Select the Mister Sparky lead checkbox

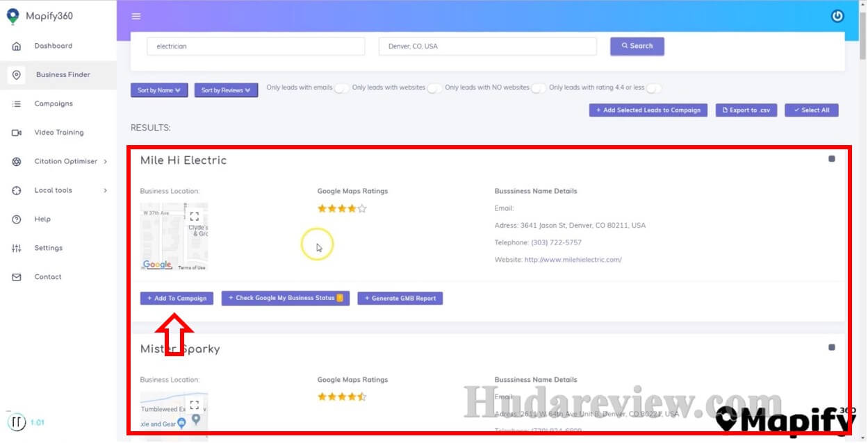pos(832,348)
